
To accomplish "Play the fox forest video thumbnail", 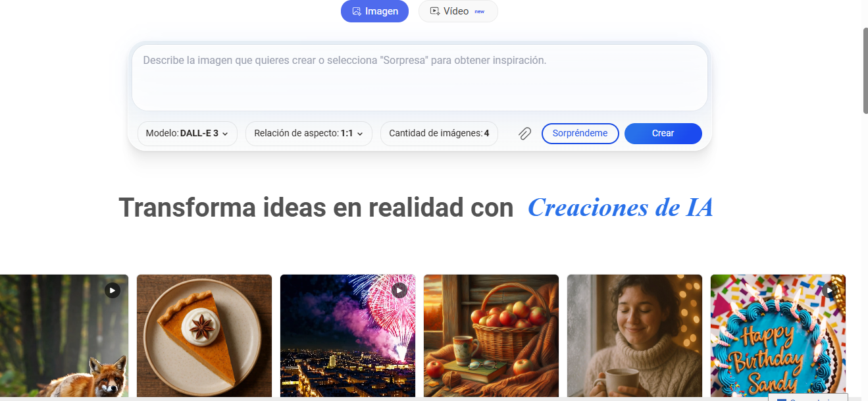I will coord(113,290).
